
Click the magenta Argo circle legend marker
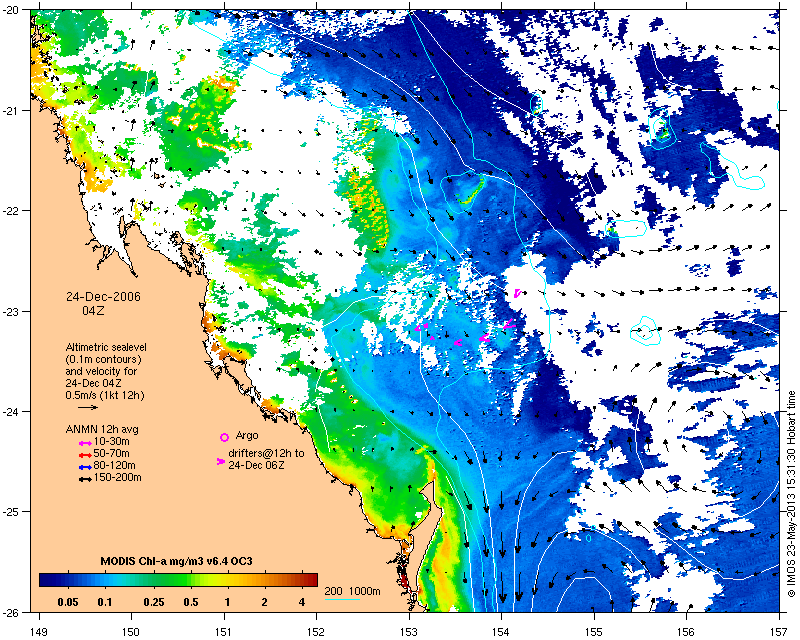(224, 437)
